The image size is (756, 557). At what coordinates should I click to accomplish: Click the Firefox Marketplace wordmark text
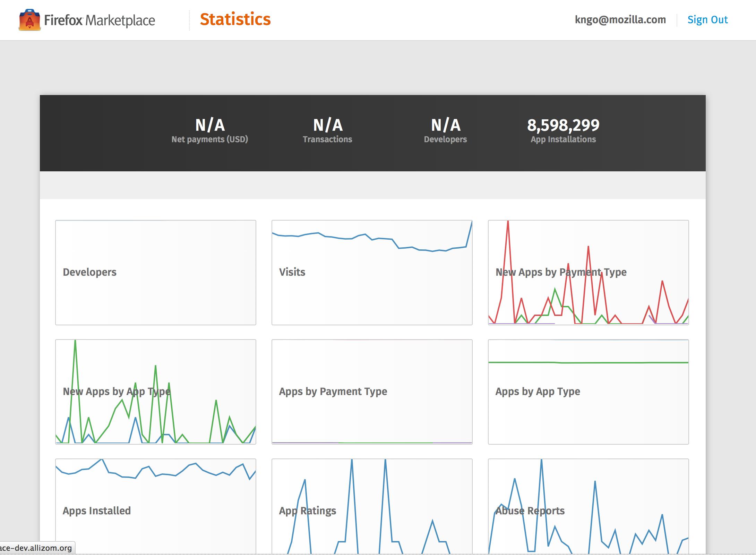pos(100,20)
